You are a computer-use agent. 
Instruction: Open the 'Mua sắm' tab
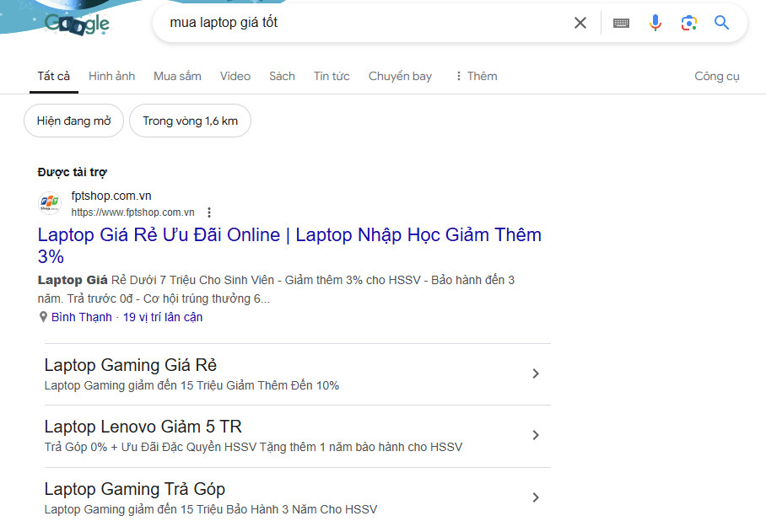pos(177,76)
